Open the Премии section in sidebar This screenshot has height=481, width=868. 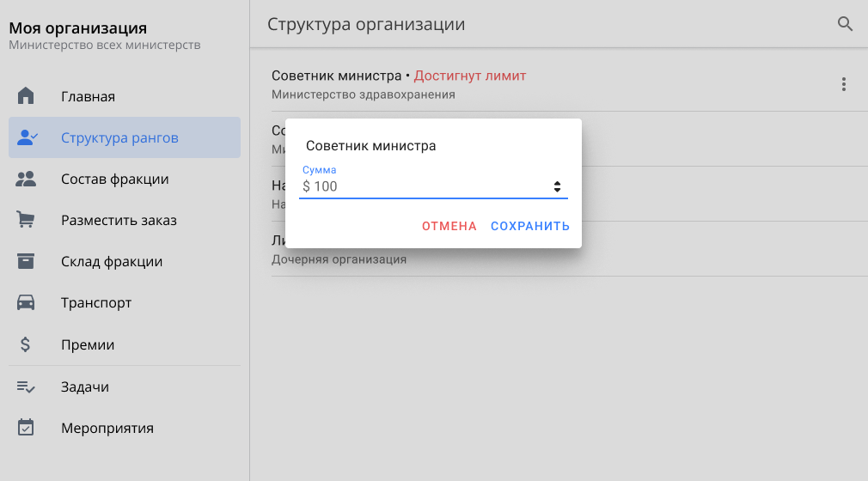[x=88, y=344]
